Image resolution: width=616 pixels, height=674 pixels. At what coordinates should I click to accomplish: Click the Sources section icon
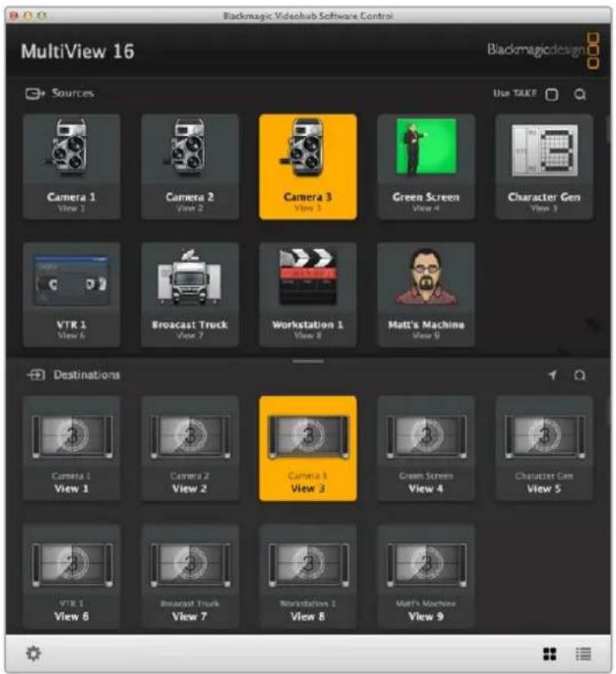pos(35,93)
